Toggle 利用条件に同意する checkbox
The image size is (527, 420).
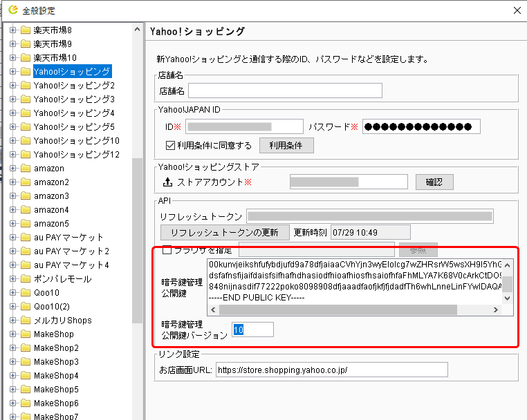170,145
